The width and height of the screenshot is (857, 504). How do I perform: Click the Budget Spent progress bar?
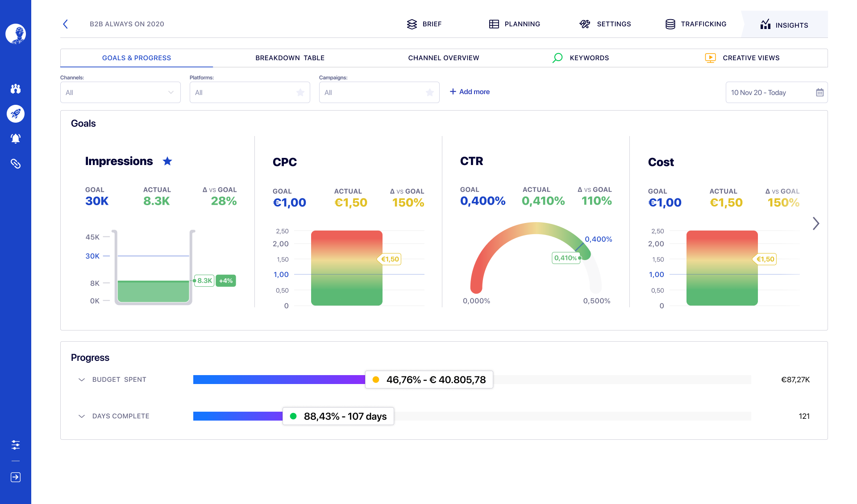(279, 380)
